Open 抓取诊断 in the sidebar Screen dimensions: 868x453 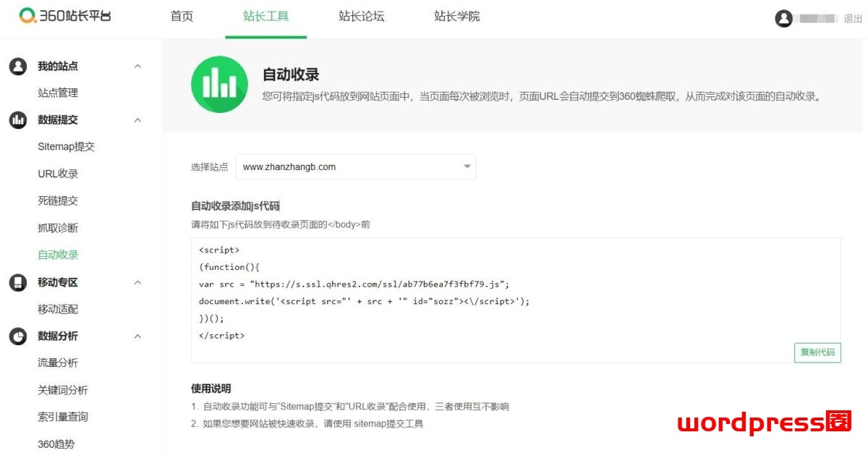tap(58, 228)
